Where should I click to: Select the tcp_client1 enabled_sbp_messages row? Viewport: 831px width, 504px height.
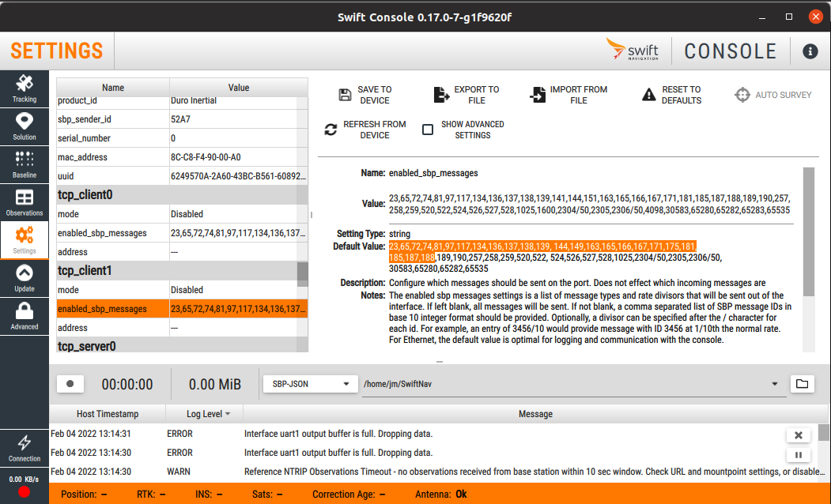(x=182, y=309)
